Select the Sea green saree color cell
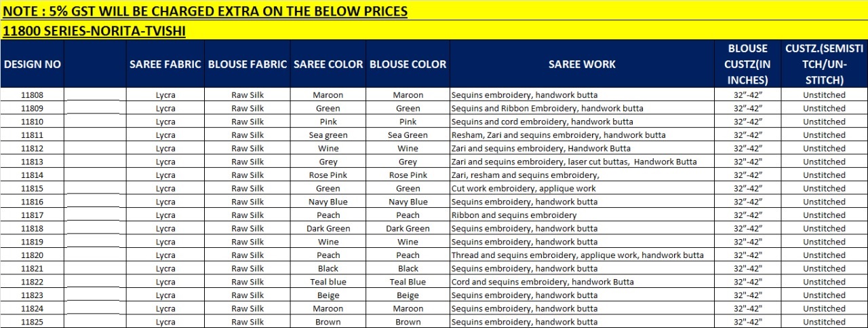The image size is (868, 328). tap(328, 135)
